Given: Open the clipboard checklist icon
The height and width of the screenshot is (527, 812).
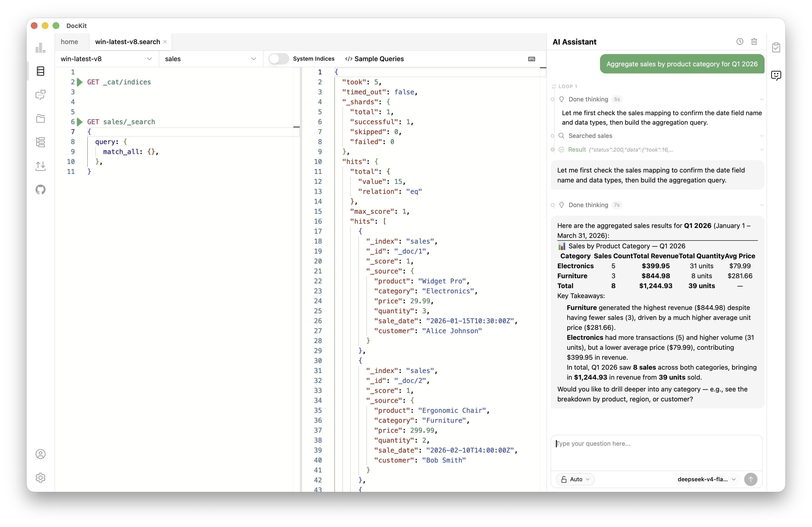Looking at the screenshot, I should [776, 47].
